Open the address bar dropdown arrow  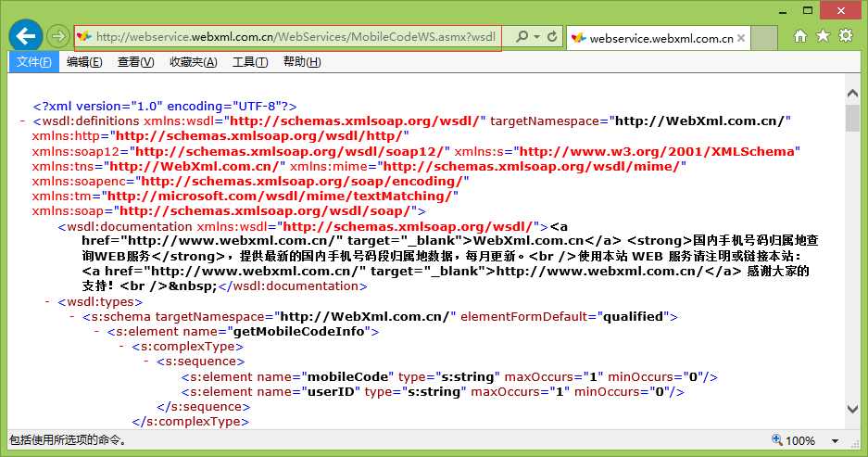tap(537, 36)
